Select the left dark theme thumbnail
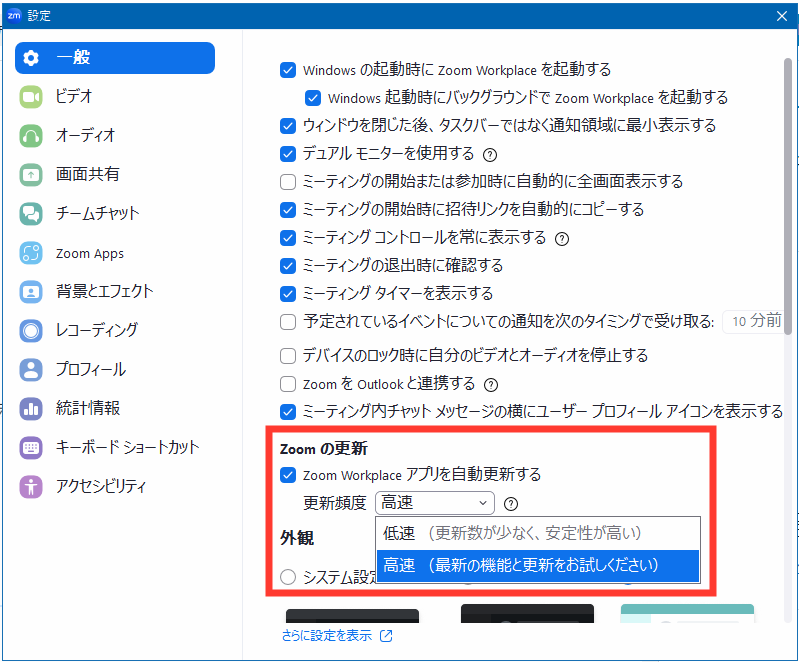Screen dimensions: 799x662 click(x=352, y=616)
